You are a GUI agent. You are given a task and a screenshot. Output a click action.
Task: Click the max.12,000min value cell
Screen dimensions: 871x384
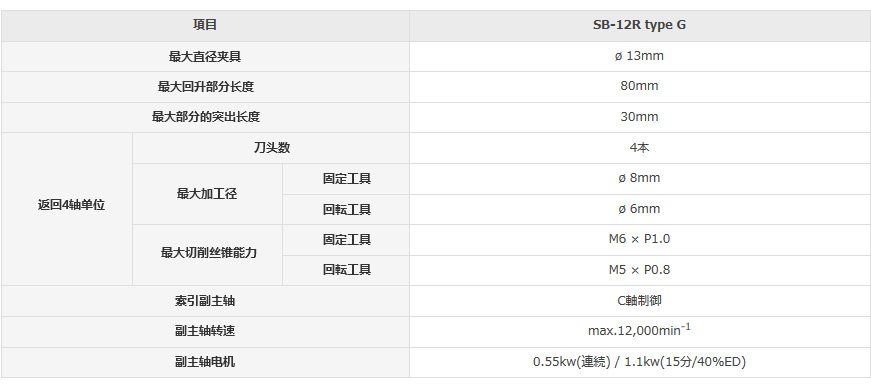coord(640,331)
